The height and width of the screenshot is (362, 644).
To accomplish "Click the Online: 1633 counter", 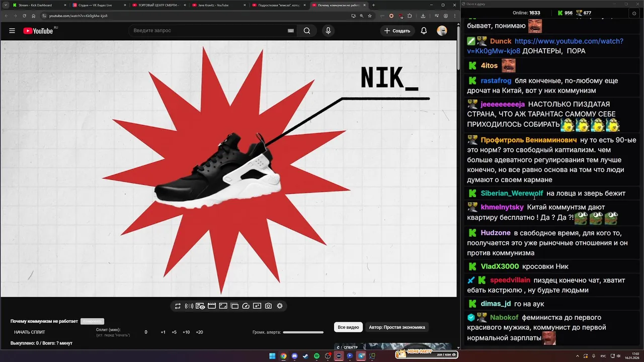I will click(x=526, y=13).
